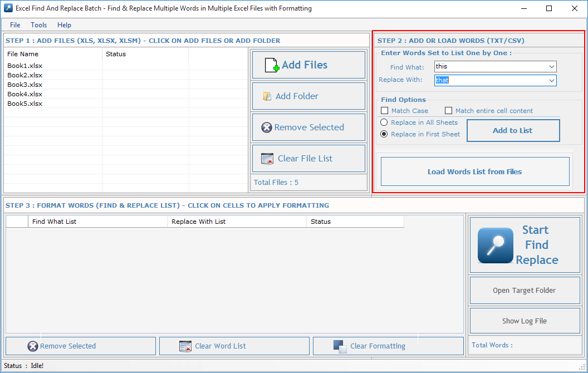Click the Add Folder button label
588x373 pixels.
297,96
